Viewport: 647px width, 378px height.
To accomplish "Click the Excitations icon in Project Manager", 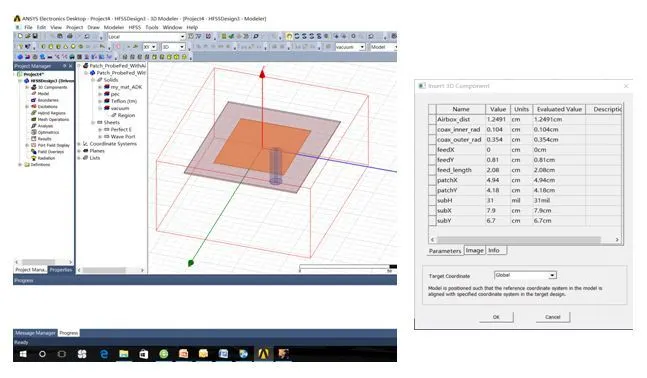I will click(34, 106).
